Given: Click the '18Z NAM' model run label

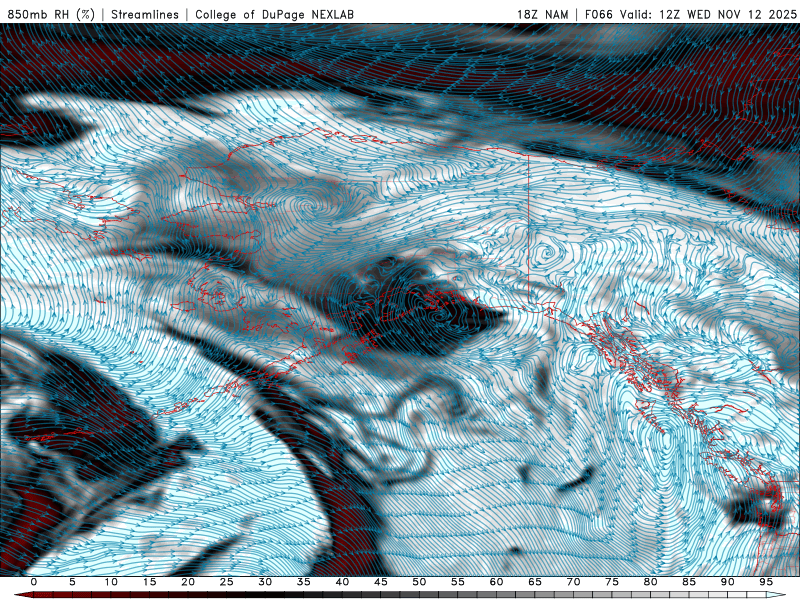Looking at the screenshot, I should (542, 14).
